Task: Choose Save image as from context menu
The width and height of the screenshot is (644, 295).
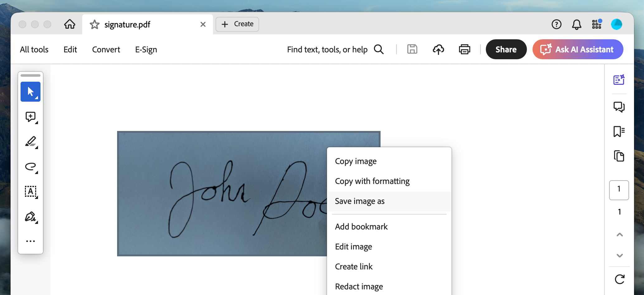Action: (360, 201)
